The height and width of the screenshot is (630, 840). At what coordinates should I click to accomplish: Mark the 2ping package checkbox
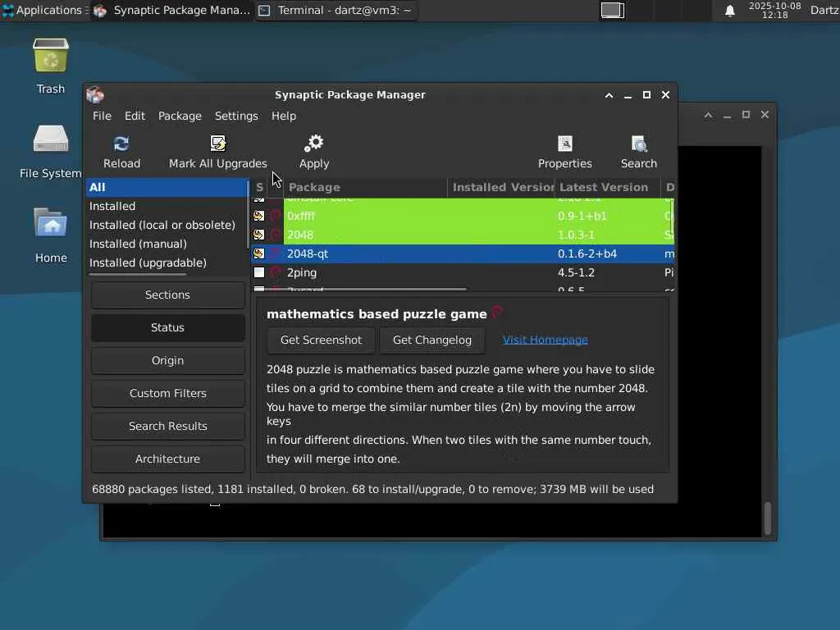pos(258,272)
